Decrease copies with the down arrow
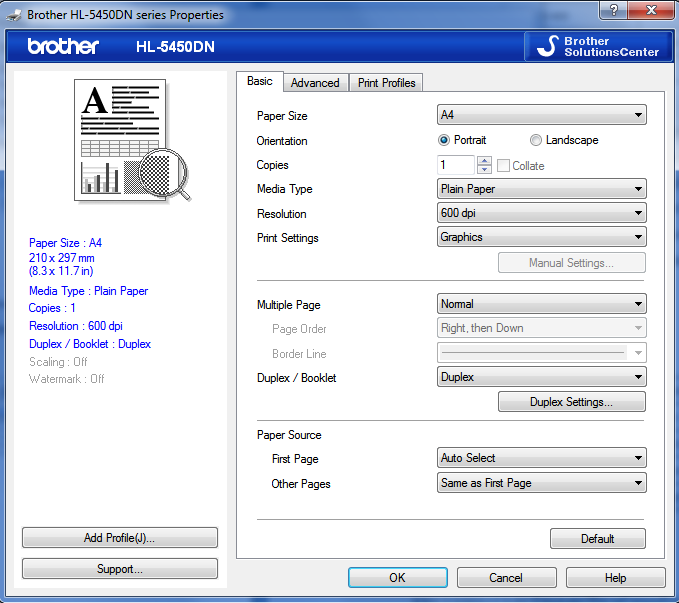679x603 pixels. (x=484, y=169)
